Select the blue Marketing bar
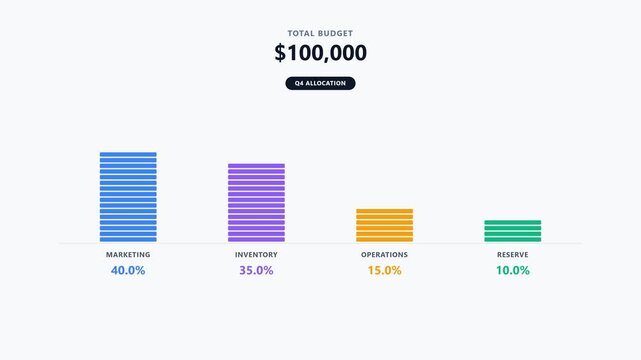The image size is (641, 360). point(128,197)
